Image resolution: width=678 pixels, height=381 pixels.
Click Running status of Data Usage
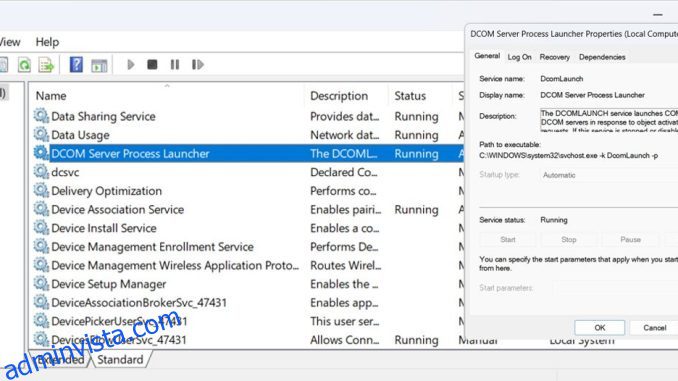(416, 135)
